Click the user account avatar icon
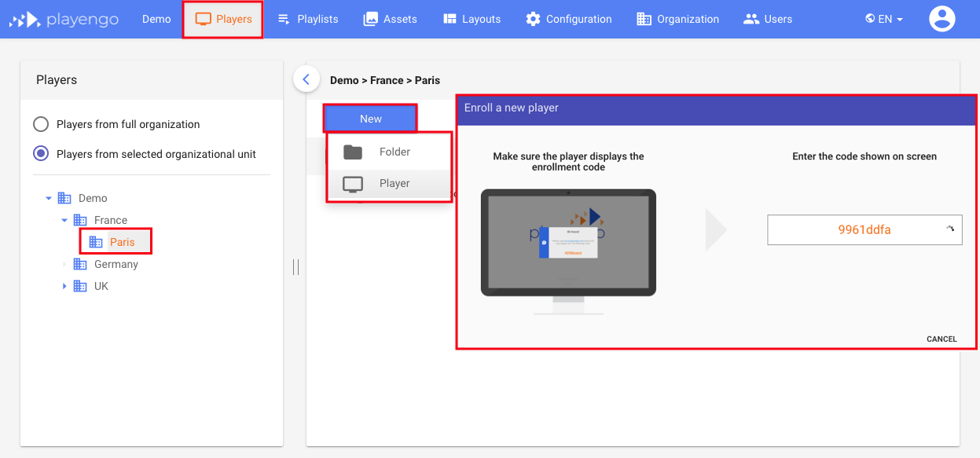This screenshot has width=980, height=458. 941,19
